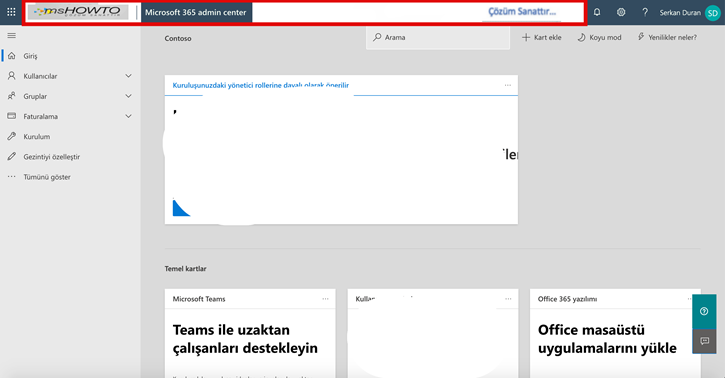
Task: Click the Arama search field
Action: pos(438,37)
